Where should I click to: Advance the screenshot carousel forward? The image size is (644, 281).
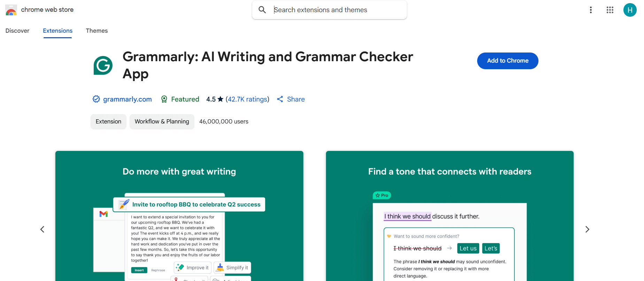point(587,229)
